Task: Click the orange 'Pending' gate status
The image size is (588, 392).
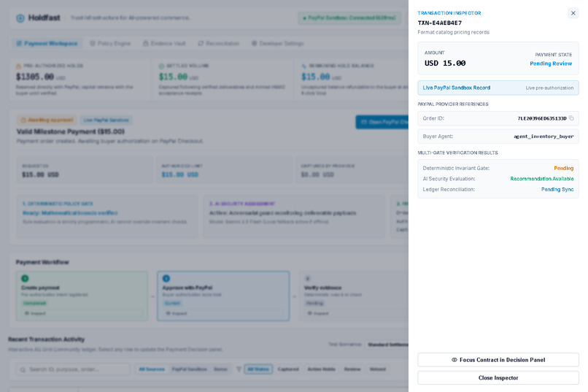Action: 564,168
